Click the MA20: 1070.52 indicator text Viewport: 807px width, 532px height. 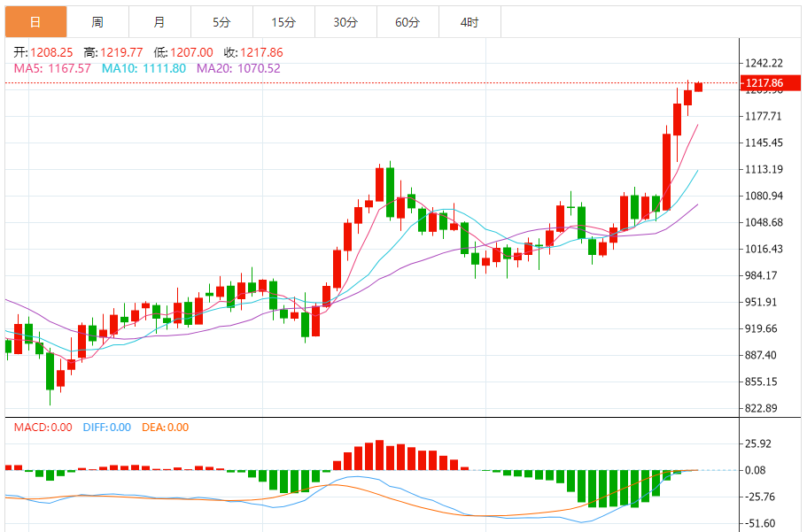[238, 68]
